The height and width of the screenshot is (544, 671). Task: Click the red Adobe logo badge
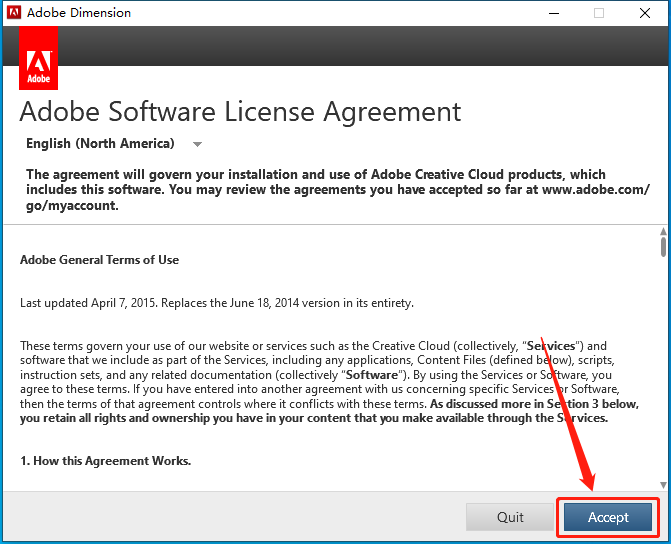(x=39, y=58)
